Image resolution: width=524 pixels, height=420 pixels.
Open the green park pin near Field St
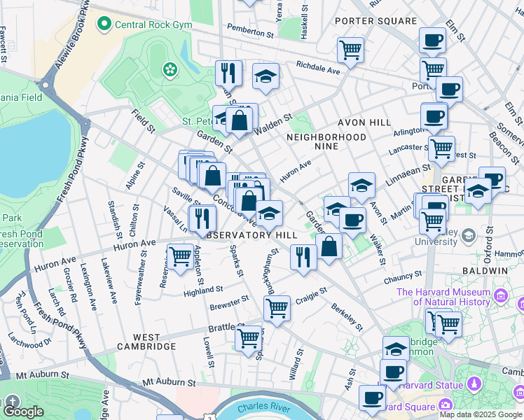pos(169,69)
